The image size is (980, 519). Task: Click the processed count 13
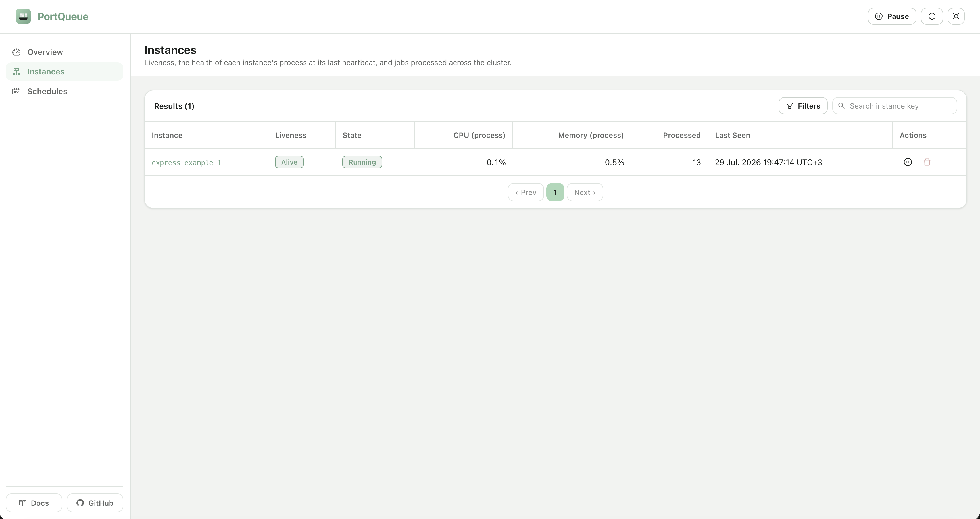[697, 163]
